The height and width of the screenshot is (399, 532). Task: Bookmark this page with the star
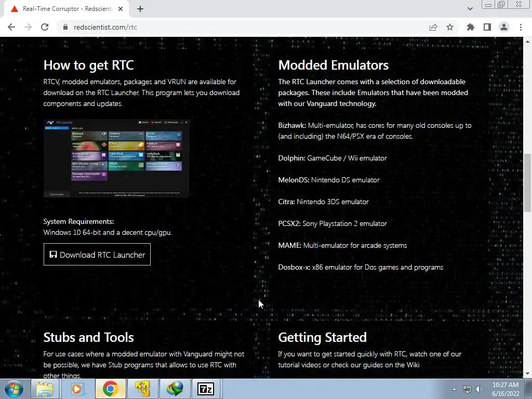tap(450, 27)
